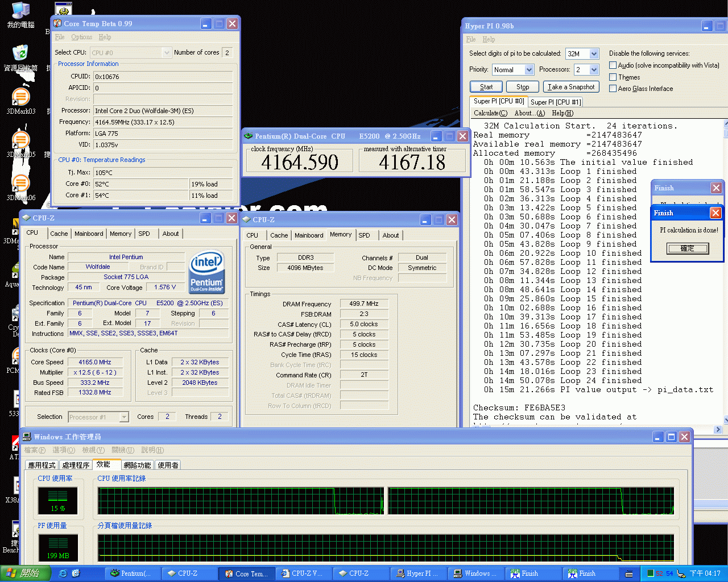Switch to Mainboard tab in left CPU-Z

[x=89, y=234]
